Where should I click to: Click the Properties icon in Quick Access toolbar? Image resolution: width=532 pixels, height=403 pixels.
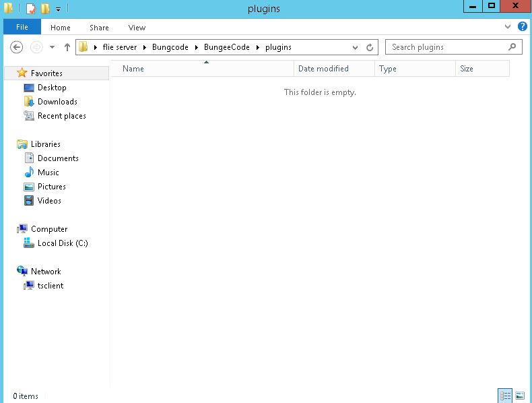coord(30,9)
